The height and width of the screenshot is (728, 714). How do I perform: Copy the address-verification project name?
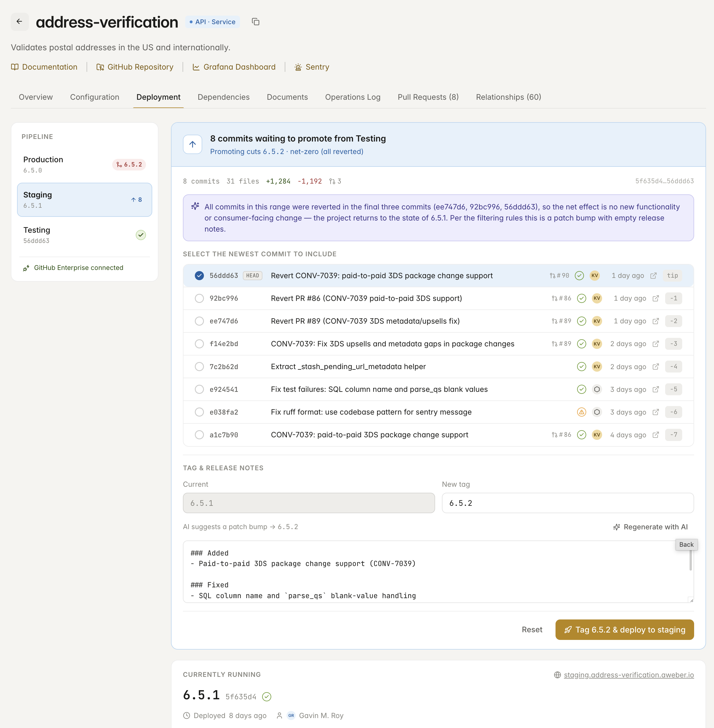255,22
